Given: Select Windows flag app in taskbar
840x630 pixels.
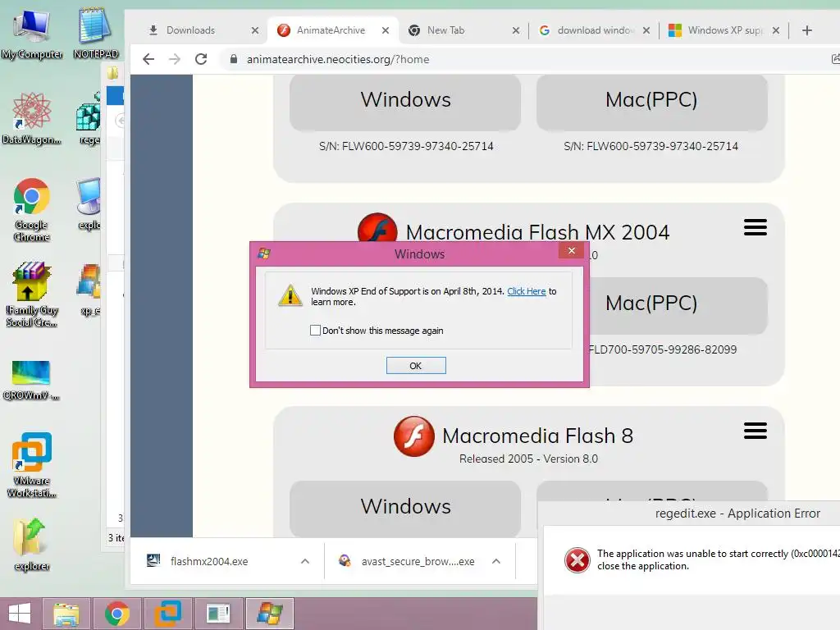Looking at the screenshot, I should pyautogui.click(x=269, y=614).
